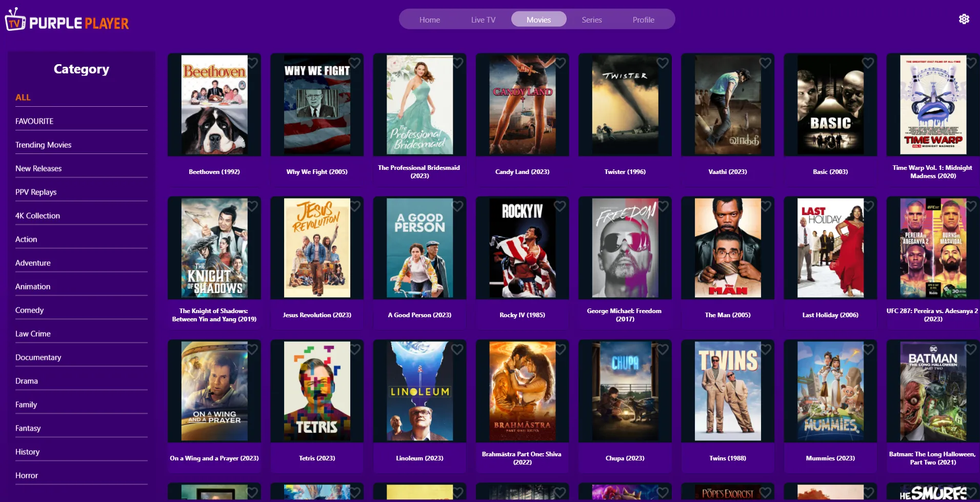
Task: Favorite Beethoven (1992) with heart icon
Action: (252, 63)
